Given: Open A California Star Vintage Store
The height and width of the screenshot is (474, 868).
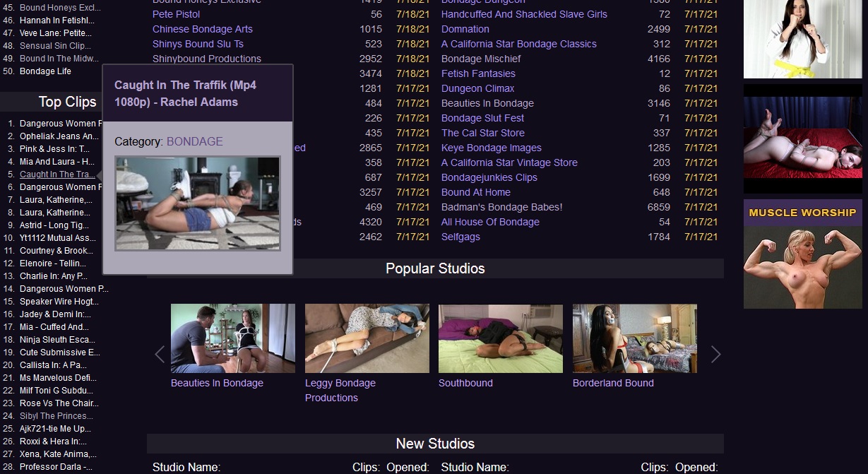Looking at the screenshot, I should click(x=509, y=162).
